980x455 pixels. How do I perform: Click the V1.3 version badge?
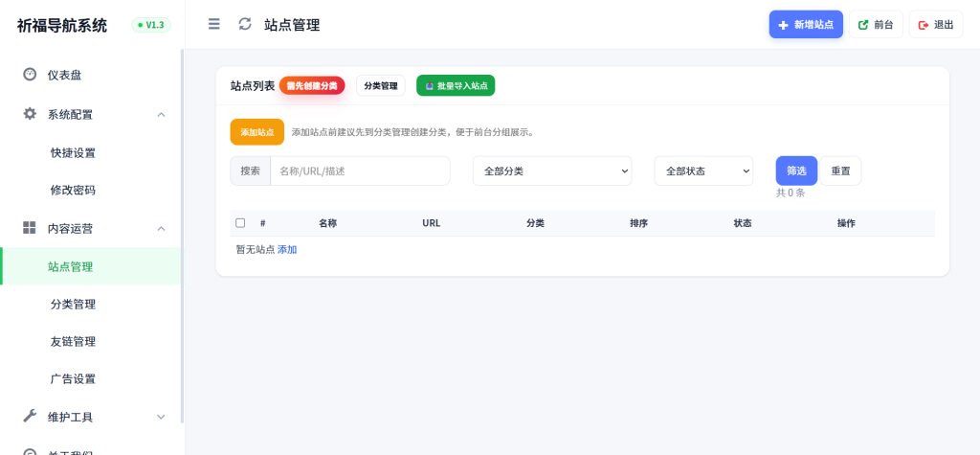click(150, 25)
